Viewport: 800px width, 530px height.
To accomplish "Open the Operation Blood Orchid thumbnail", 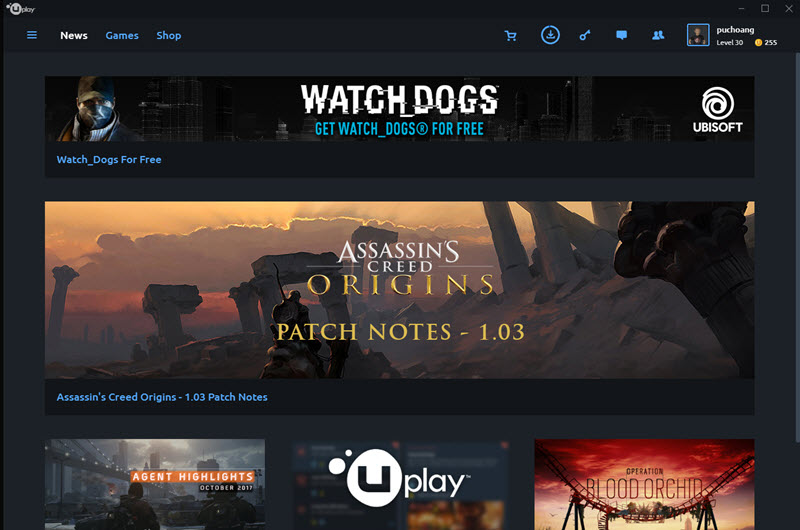I will (x=644, y=484).
